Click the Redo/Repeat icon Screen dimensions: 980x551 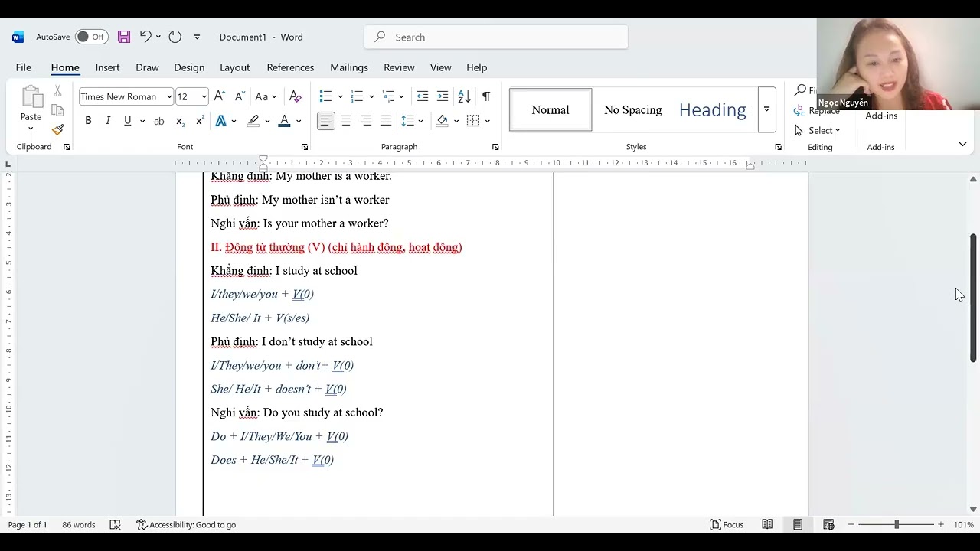pos(175,37)
